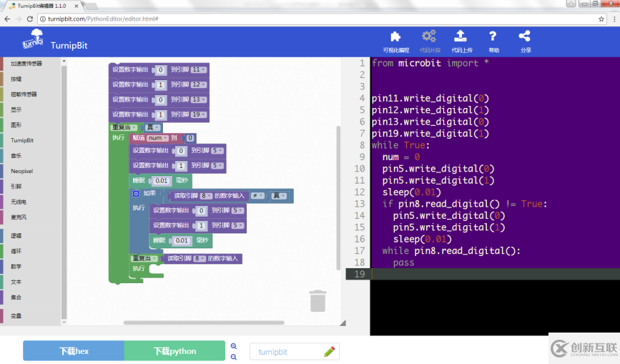Screen dimensions: 620x364
Task: Click the 'num = 0' code line
Action: point(401,157)
